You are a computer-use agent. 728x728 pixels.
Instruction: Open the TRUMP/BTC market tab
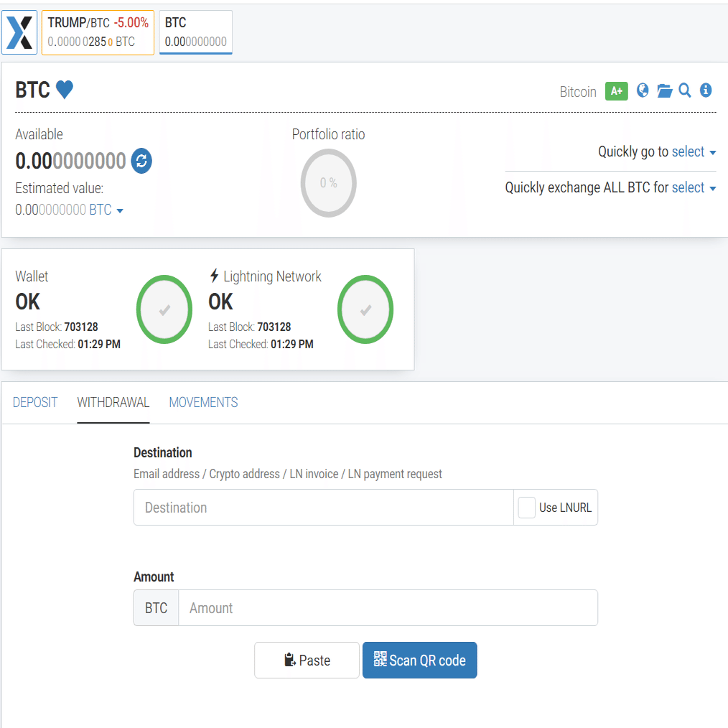pyautogui.click(x=98, y=32)
